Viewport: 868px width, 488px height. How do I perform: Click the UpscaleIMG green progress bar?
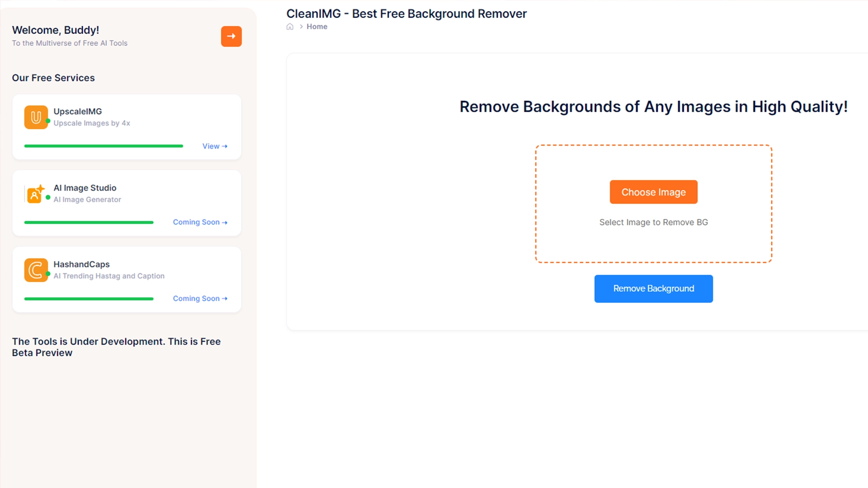coord(104,146)
